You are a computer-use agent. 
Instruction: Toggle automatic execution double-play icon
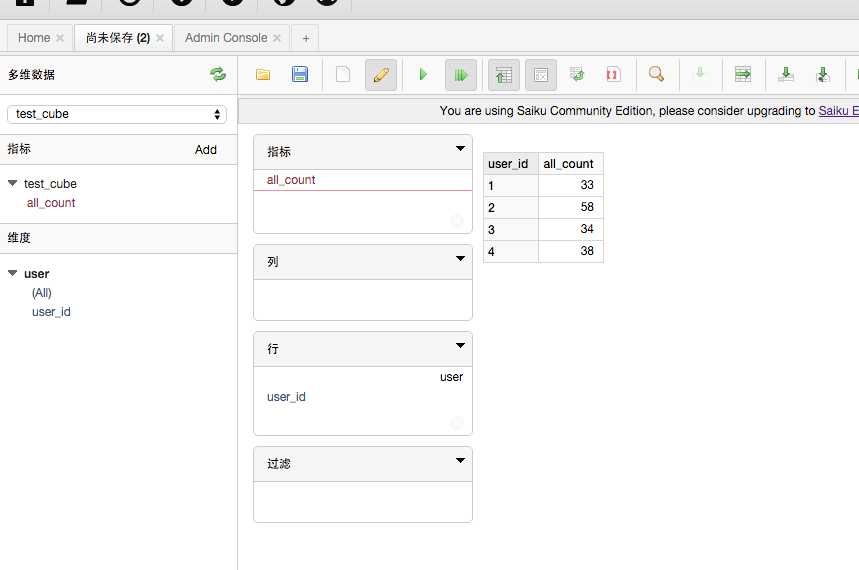[x=461, y=75]
